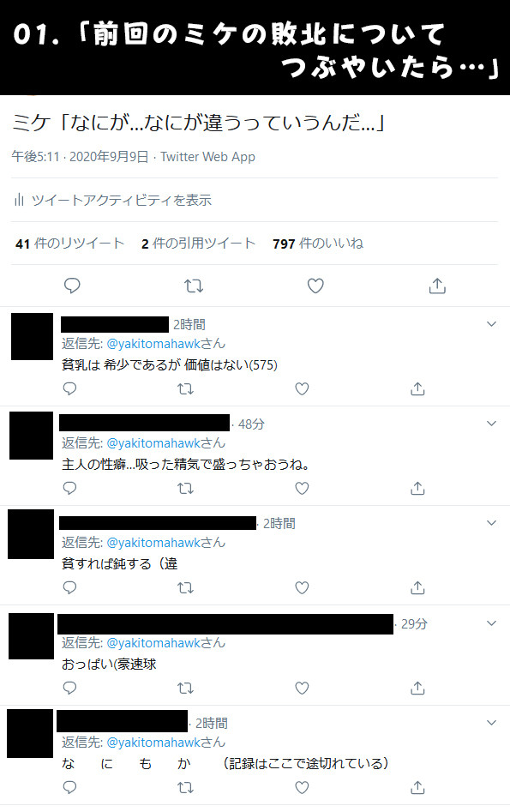The image size is (510, 812).
Task: Reply to the tweet 貧すれば鈍する（違
Action: coord(69,587)
